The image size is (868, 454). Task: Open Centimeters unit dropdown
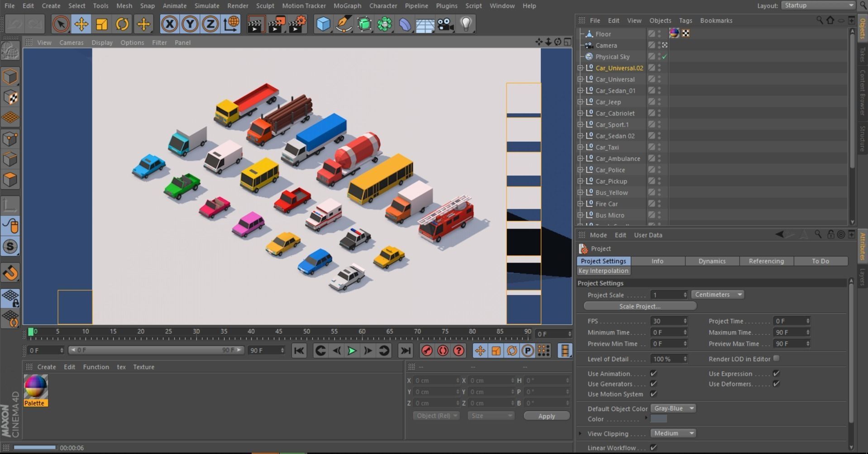pyautogui.click(x=717, y=295)
